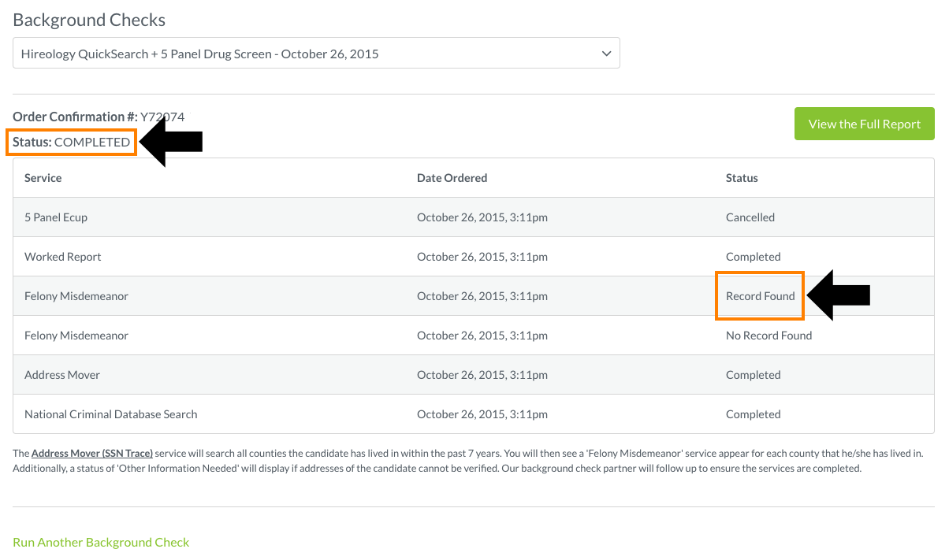Open the Hireology QuickSearch background check dropdown
Viewport: 949px width, 560px height.
(316, 54)
